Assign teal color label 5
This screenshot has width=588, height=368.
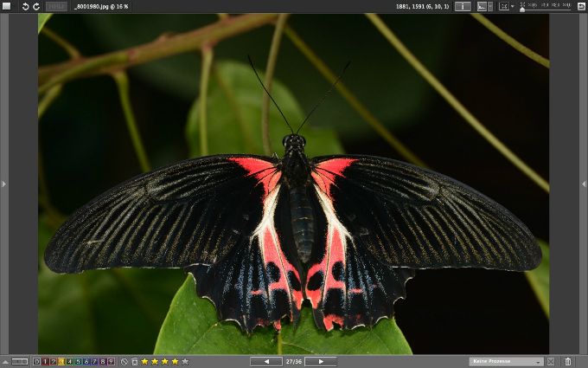78,362
